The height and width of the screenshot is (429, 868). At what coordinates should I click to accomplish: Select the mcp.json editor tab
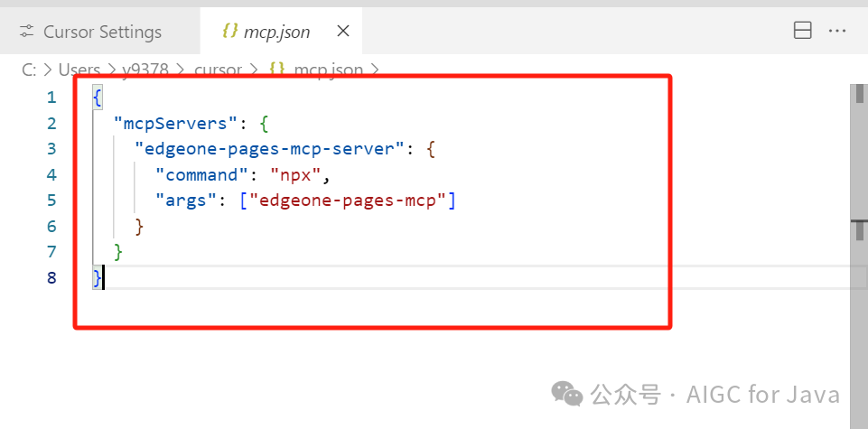(x=281, y=32)
